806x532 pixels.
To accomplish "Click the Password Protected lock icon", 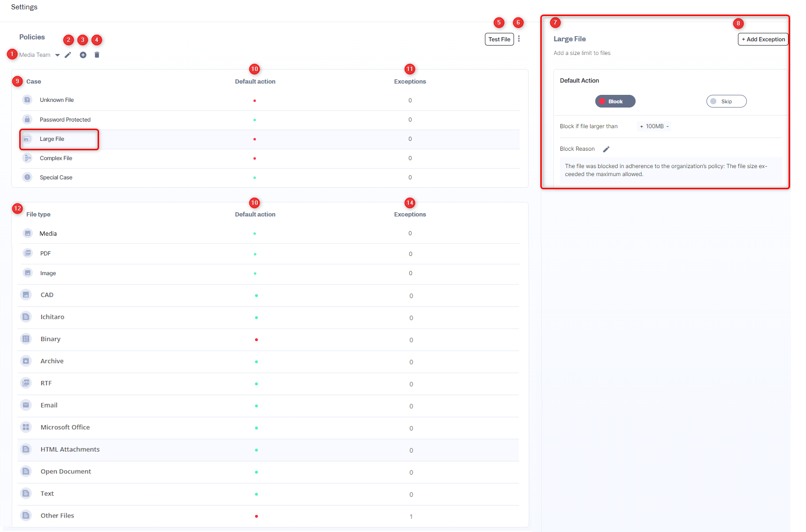I will coord(27,119).
